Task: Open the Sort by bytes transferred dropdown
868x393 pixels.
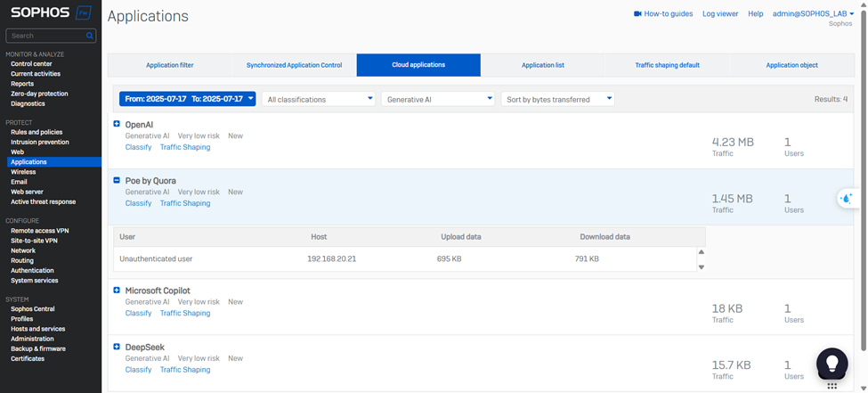Action: (x=557, y=99)
